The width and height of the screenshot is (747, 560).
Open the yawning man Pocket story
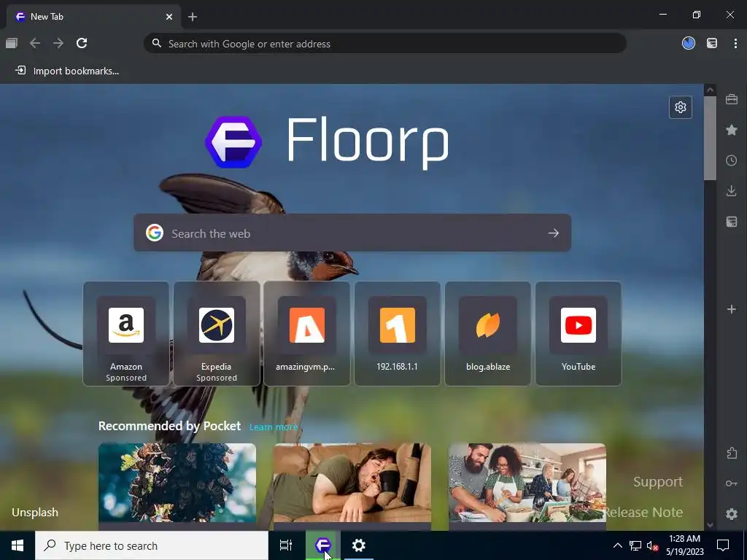tap(352, 483)
